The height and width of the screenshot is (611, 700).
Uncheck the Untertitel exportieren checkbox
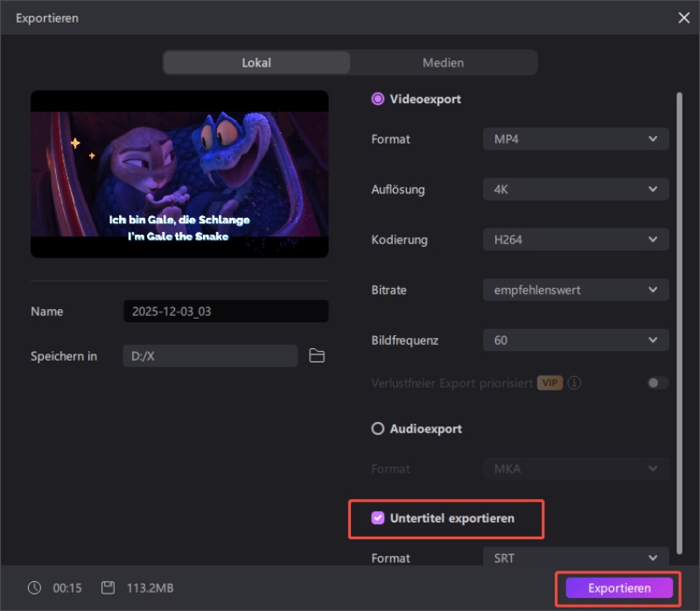pyautogui.click(x=378, y=518)
